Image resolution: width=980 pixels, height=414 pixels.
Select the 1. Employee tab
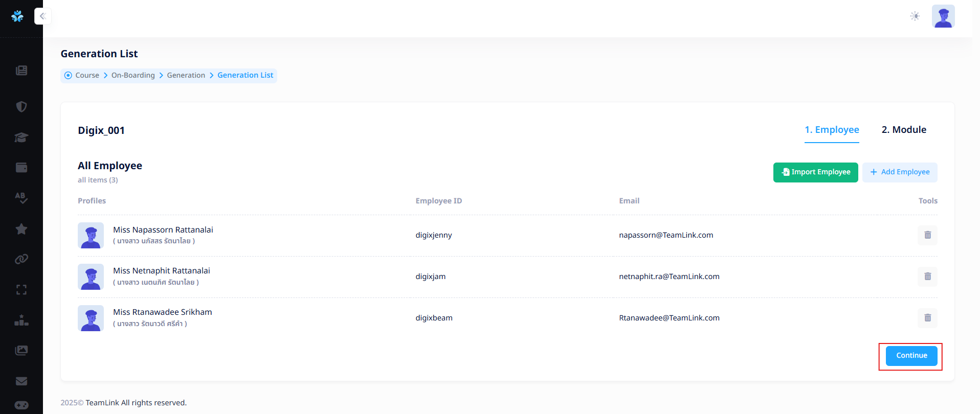(832, 130)
